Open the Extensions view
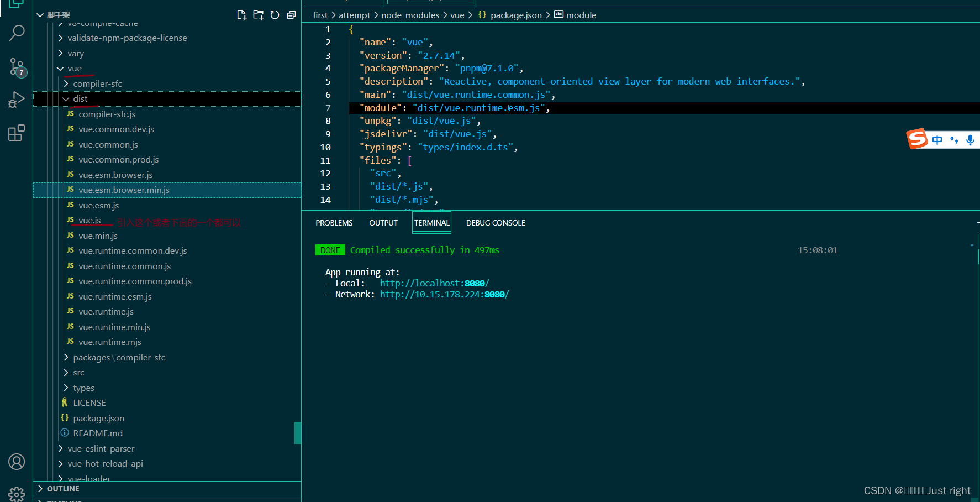 click(17, 133)
